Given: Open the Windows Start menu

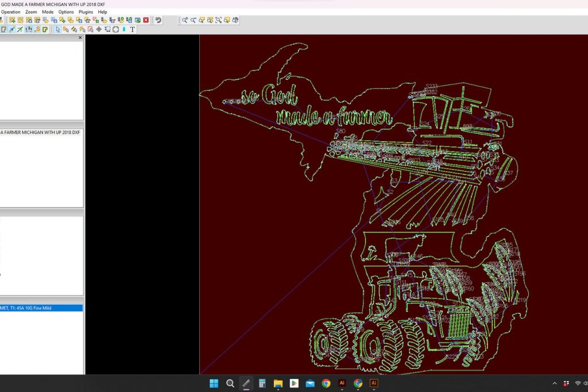Looking at the screenshot, I should [x=214, y=383].
